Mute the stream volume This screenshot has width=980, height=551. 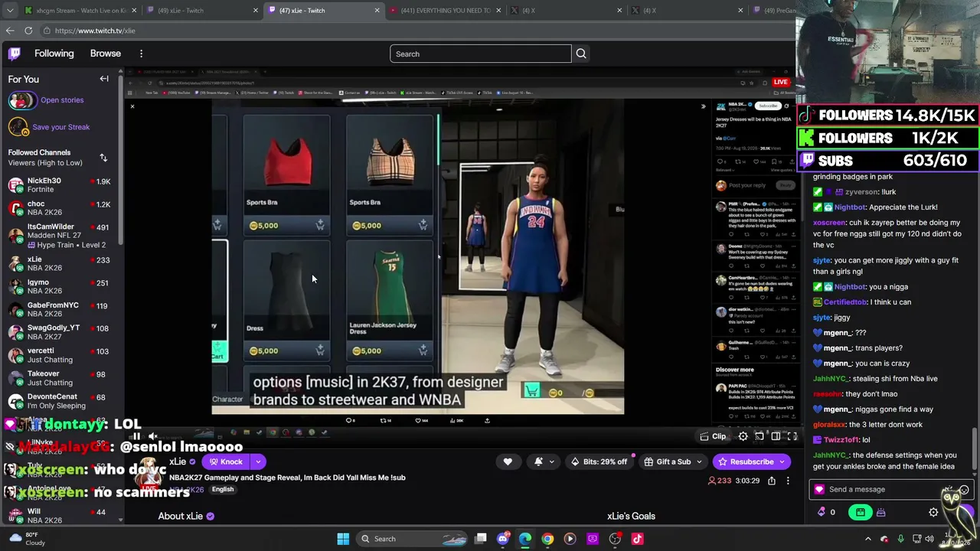click(153, 436)
